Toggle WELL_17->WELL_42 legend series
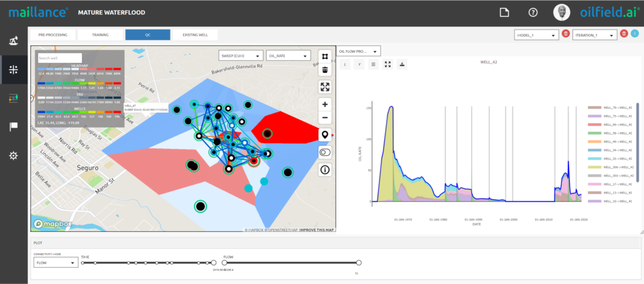The width and height of the screenshot is (644, 284). tap(610, 184)
